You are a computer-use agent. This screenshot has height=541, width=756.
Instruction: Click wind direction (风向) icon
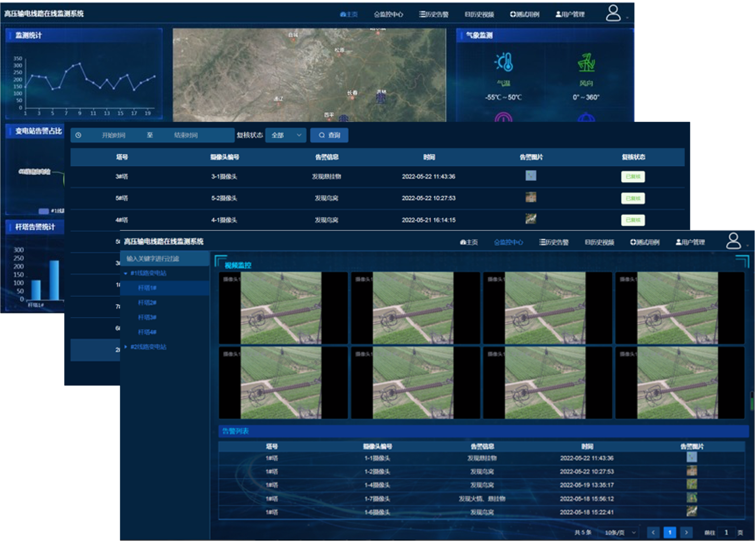pyautogui.click(x=586, y=62)
